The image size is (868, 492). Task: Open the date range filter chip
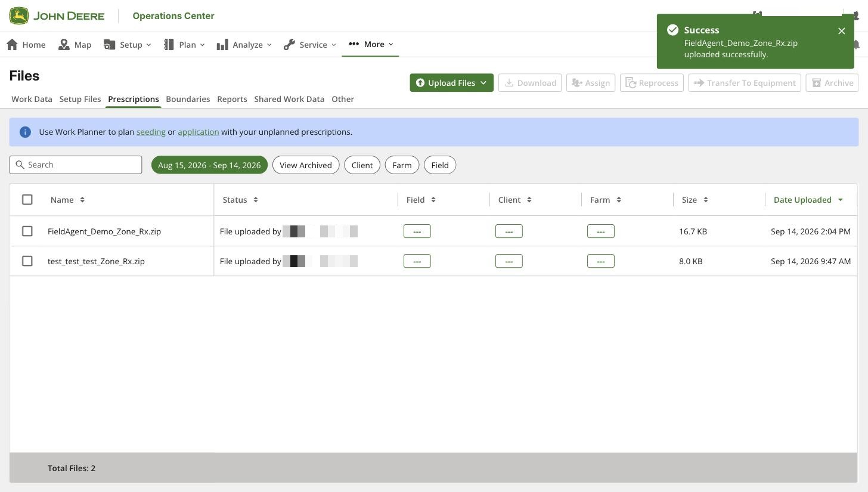tap(209, 165)
